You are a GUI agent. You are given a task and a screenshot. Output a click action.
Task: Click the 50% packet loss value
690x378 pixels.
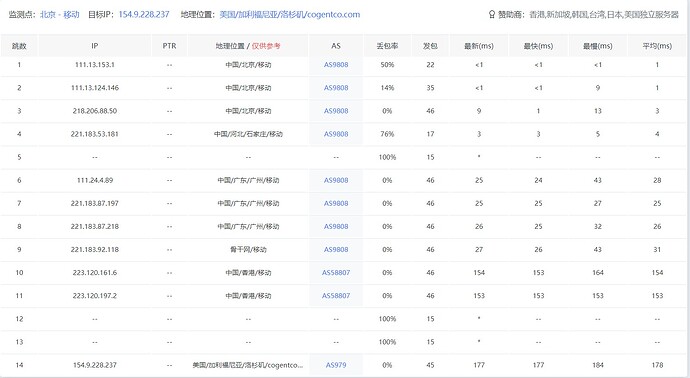[x=387, y=65]
